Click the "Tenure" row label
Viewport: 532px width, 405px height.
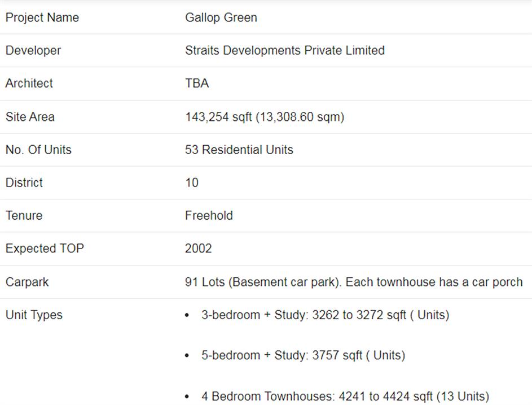(24, 215)
